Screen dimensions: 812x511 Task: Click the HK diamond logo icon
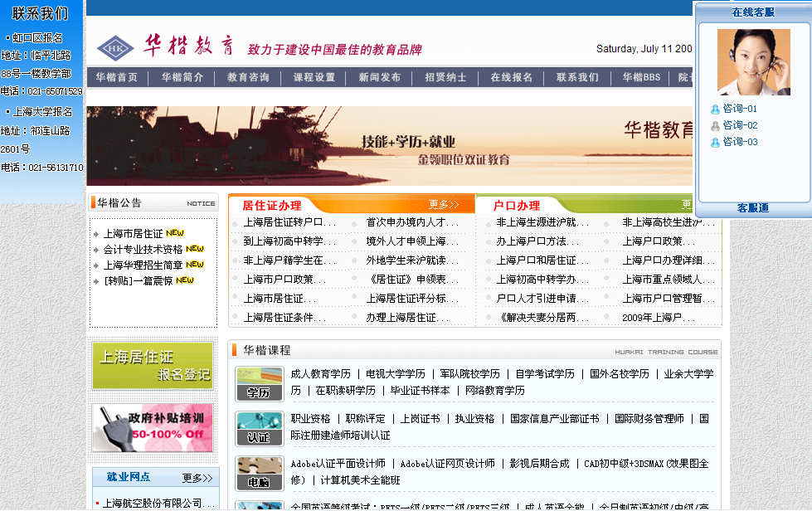(x=115, y=49)
